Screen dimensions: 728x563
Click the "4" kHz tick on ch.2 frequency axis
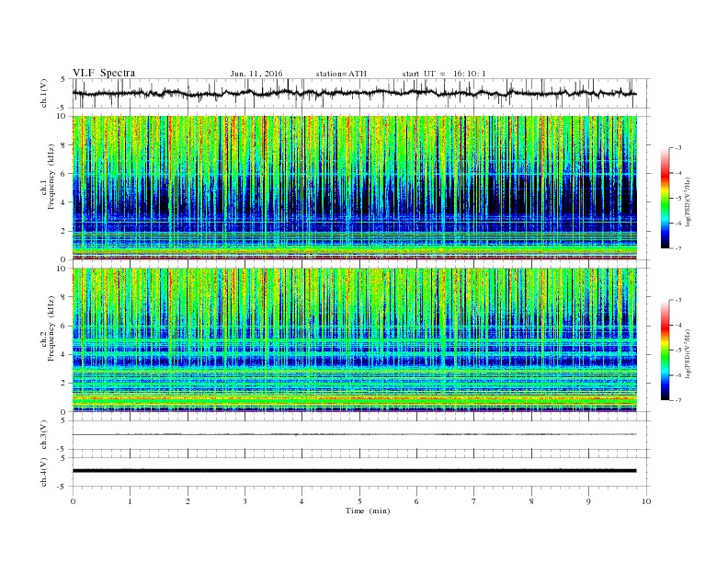click(64, 354)
